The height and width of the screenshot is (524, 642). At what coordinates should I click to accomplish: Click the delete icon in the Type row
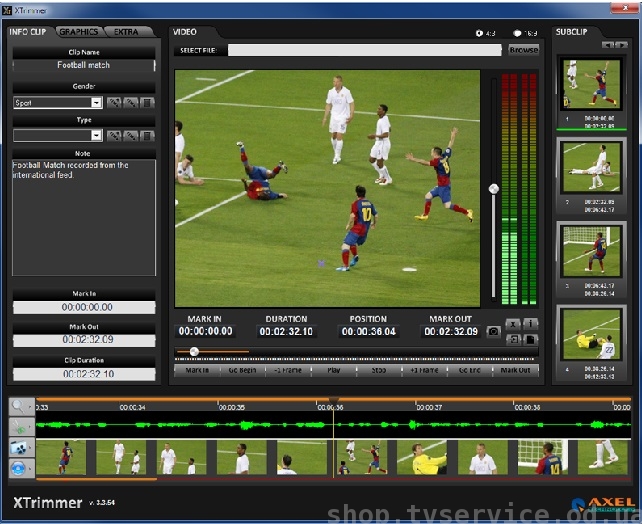147,135
